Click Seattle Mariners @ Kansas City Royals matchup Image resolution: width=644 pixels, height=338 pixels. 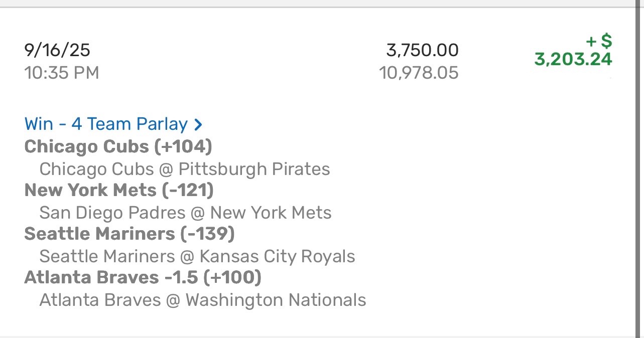(197, 256)
